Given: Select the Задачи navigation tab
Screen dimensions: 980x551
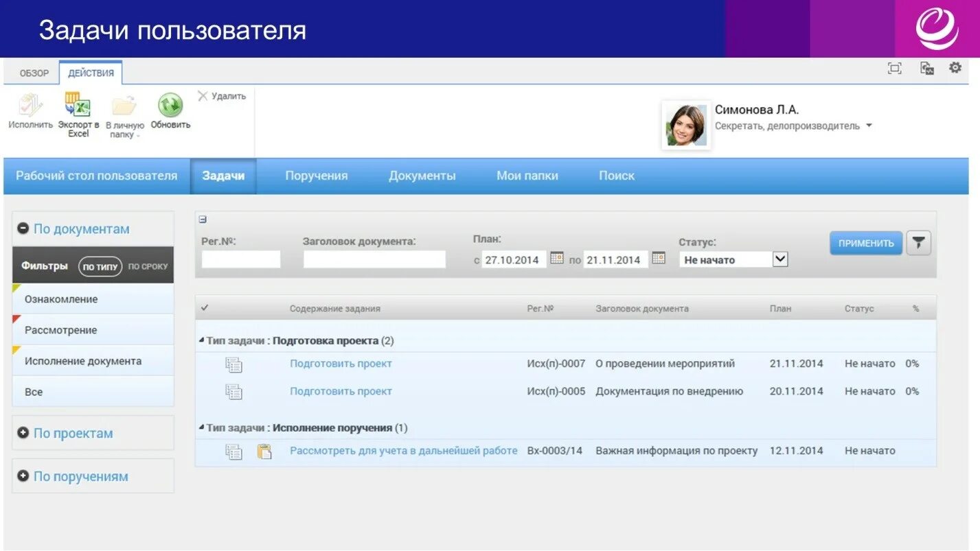Looking at the screenshot, I should click(223, 176).
